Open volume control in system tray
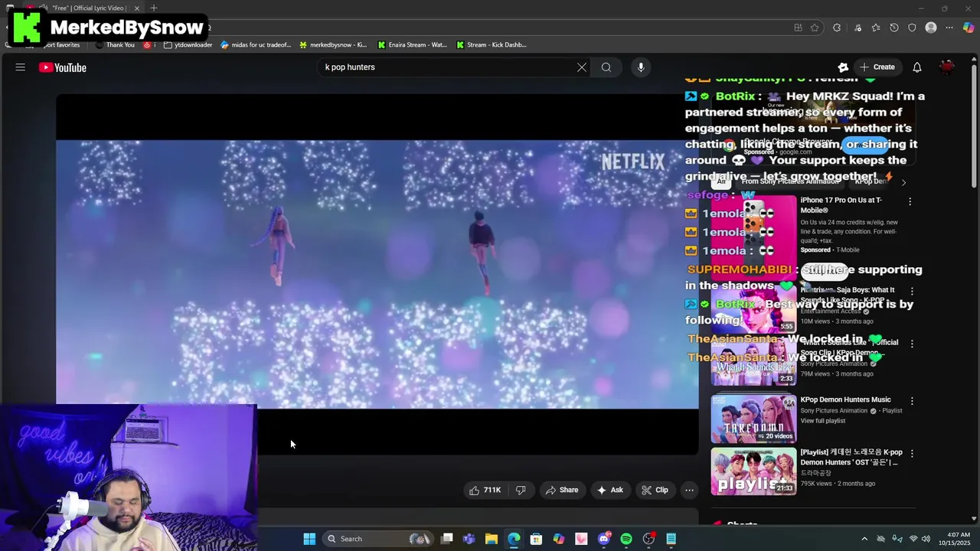The image size is (980, 551). [925, 539]
